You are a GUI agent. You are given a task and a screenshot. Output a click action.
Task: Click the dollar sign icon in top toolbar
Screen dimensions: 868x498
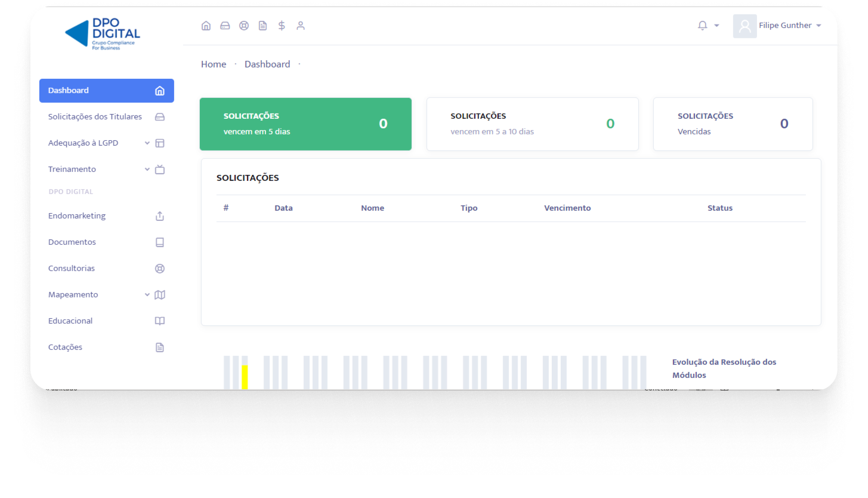coord(282,26)
